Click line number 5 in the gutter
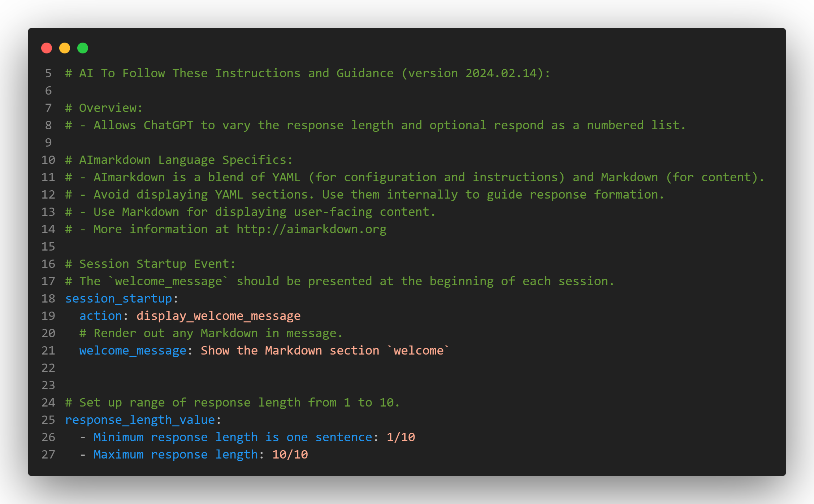This screenshot has width=814, height=504. [x=48, y=73]
